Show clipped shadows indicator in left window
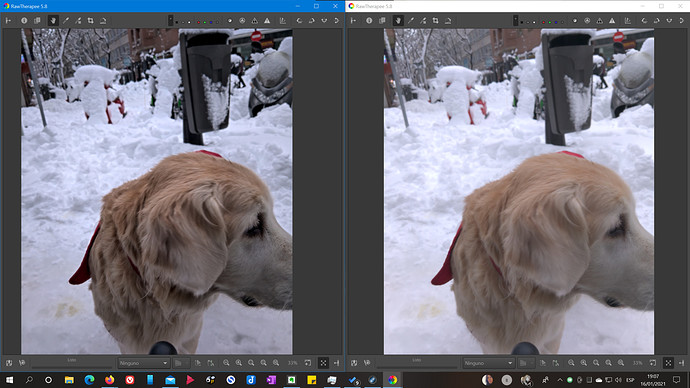 click(255, 21)
